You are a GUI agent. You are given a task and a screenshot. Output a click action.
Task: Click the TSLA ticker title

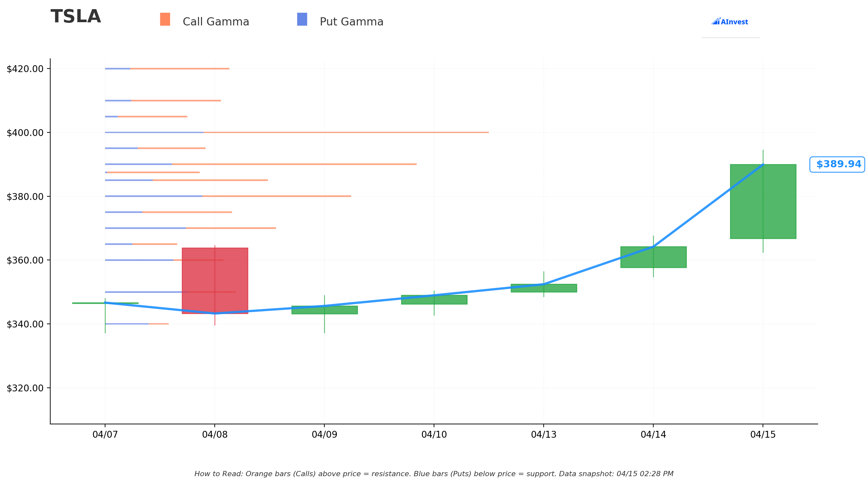[76, 17]
